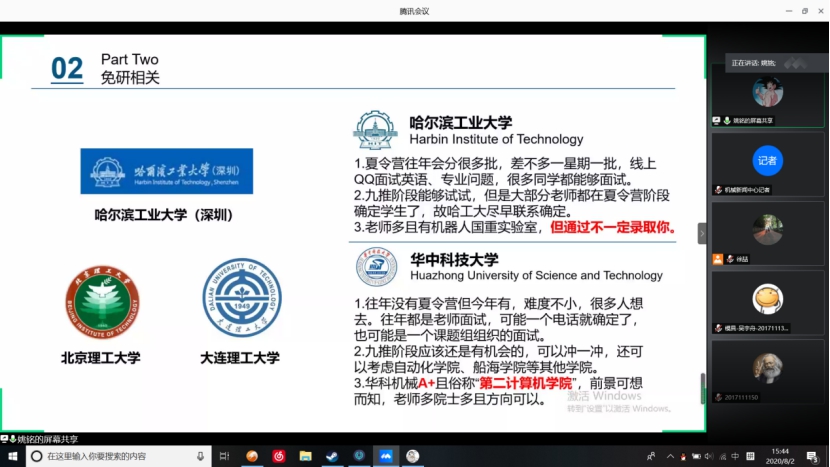Click muted mic icon beside 模具-吴宇舟
Viewport: 830px width, 467px height.
[718, 328]
